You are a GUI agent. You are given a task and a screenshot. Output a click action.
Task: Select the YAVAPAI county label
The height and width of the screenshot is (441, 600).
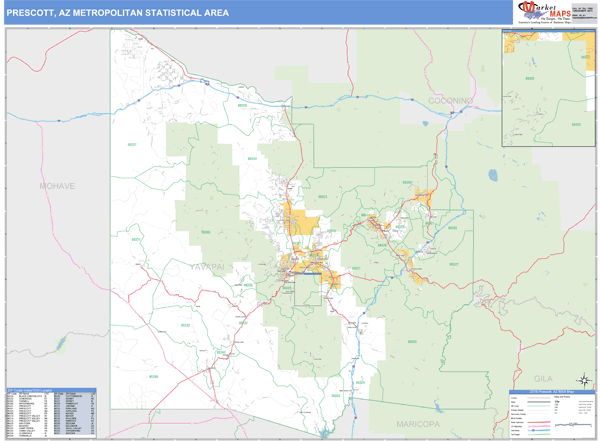tap(210, 266)
